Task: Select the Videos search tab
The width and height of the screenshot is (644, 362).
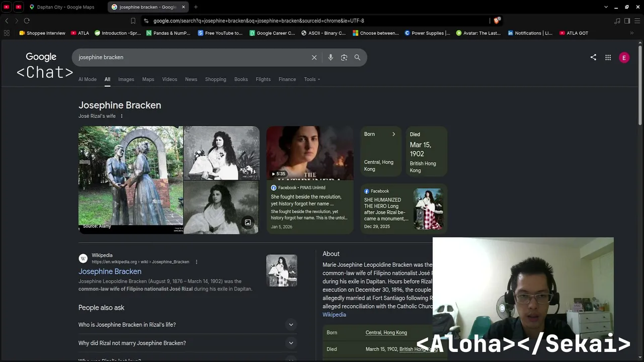Action: 170,79
